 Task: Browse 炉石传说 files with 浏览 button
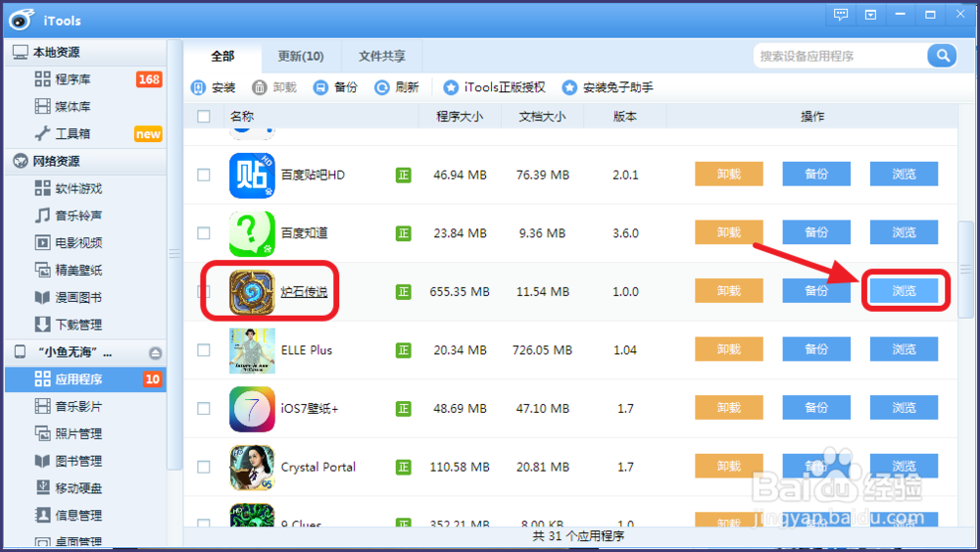tap(904, 290)
